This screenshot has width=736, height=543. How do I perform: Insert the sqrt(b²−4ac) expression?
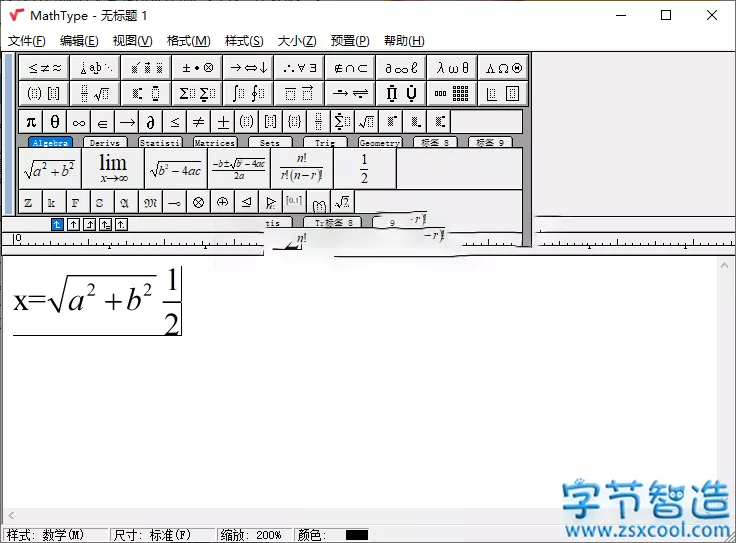click(x=176, y=169)
